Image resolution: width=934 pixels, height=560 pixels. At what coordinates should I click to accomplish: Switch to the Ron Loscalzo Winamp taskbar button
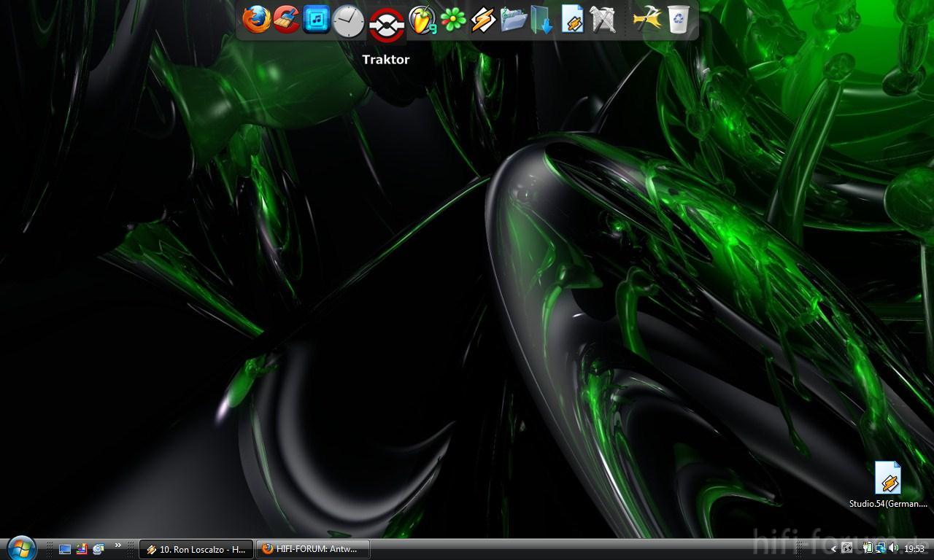pyautogui.click(x=196, y=549)
